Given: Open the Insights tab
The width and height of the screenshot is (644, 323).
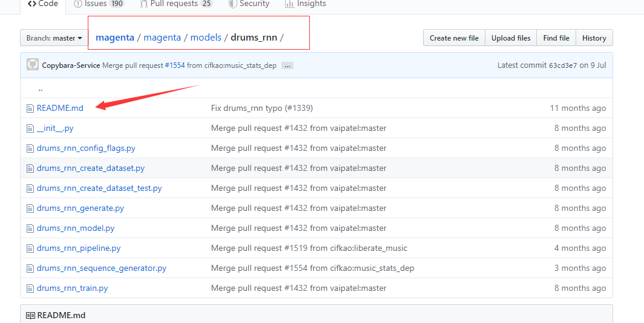Looking at the screenshot, I should click(x=306, y=4).
